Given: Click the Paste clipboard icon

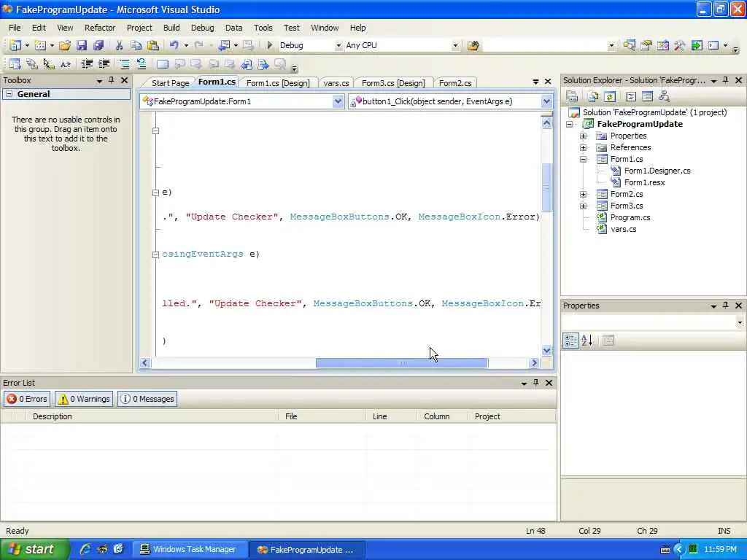Looking at the screenshot, I should (x=153, y=45).
